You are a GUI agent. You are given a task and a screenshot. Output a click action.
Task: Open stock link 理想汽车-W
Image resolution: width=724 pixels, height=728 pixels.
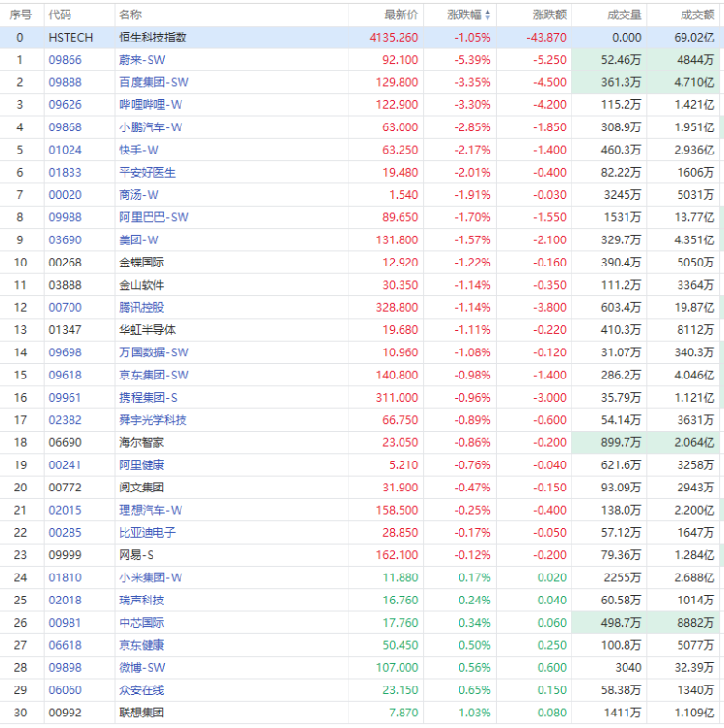pos(151,510)
